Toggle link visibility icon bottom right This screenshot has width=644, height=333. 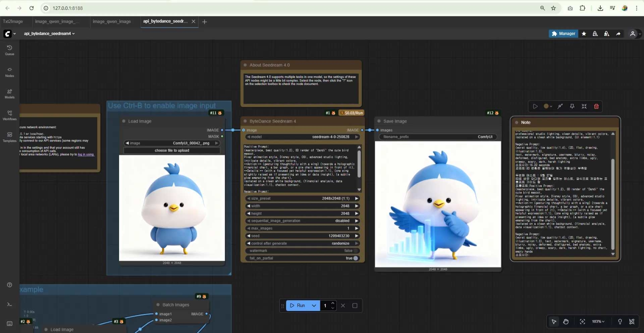(632, 322)
